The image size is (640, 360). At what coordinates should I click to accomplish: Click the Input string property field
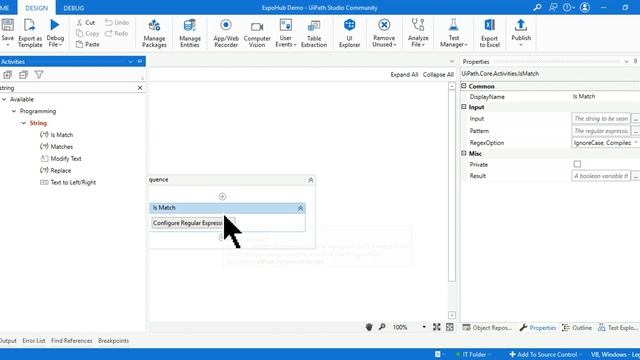pyautogui.click(x=601, y=118)
